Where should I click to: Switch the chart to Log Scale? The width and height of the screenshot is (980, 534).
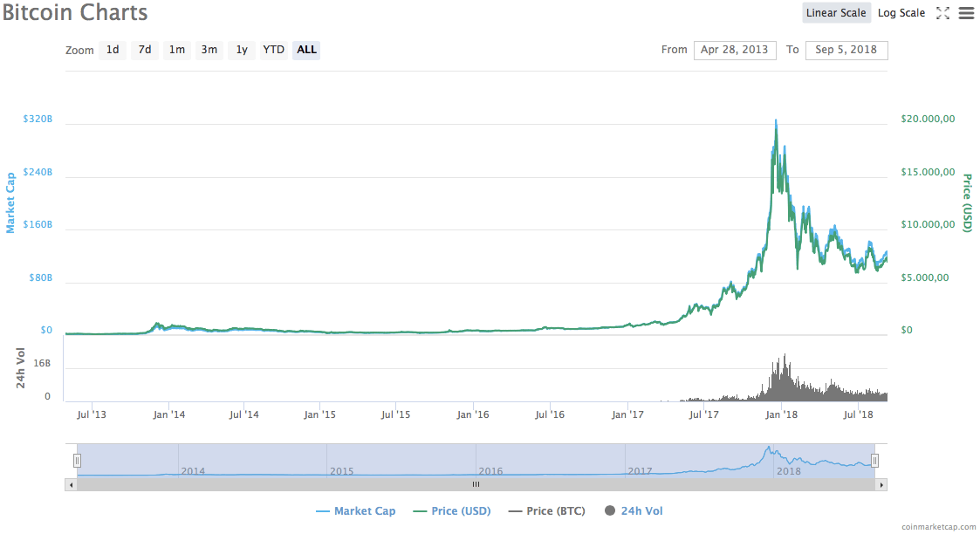coord(901,13)
